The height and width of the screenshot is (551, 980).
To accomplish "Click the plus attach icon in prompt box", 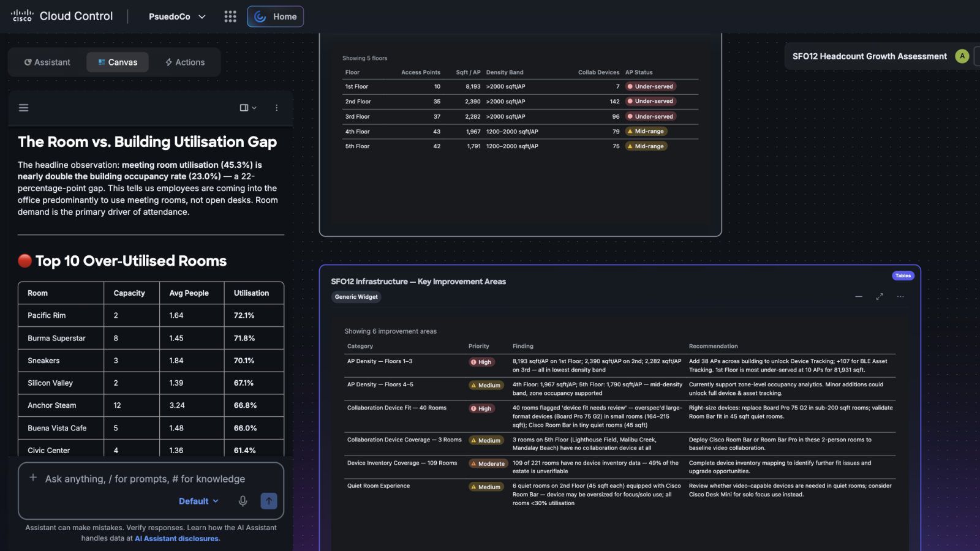I will [x=33, y=478].
